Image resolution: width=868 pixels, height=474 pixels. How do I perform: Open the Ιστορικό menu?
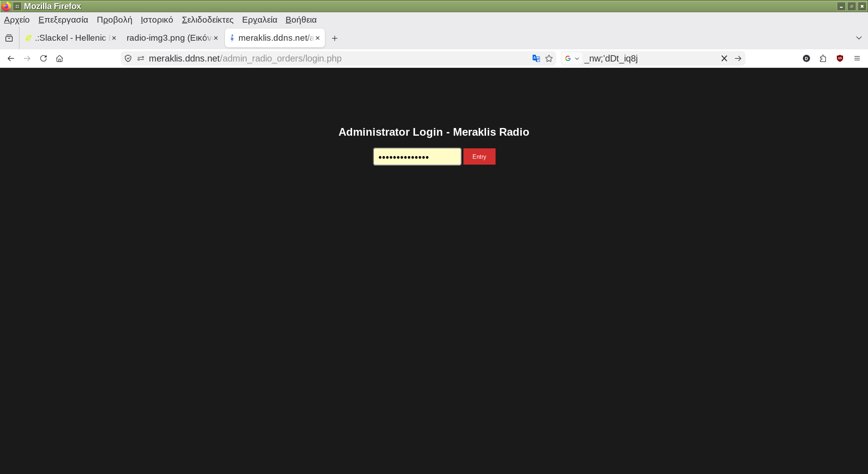(157, 20)
